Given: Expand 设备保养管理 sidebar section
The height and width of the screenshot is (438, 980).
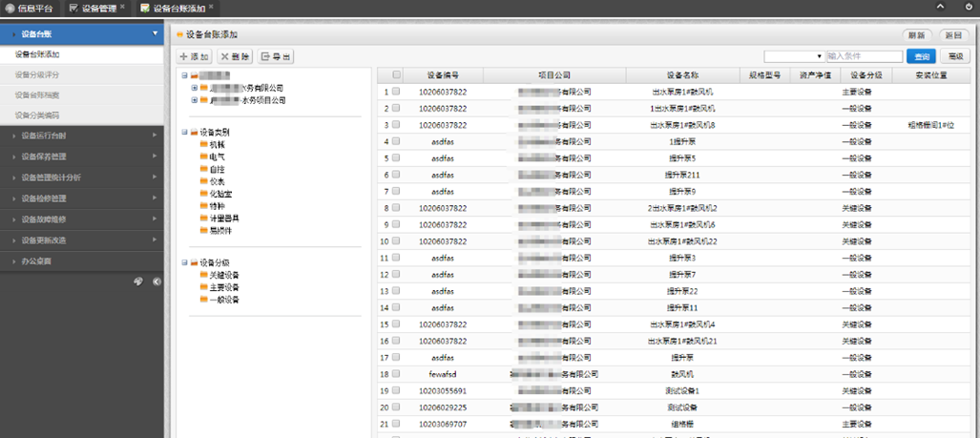Looking at the screenshot, I should coord(82,156).
